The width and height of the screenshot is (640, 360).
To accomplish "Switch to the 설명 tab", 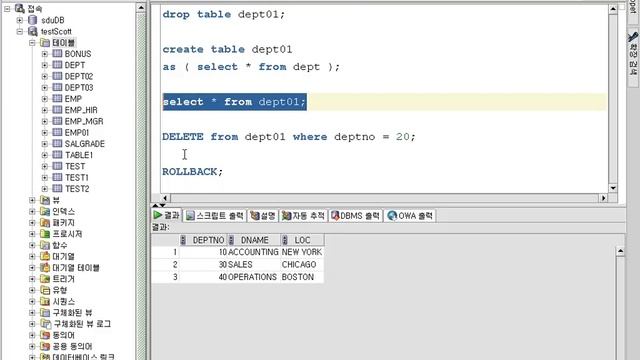I will (263, 216).
